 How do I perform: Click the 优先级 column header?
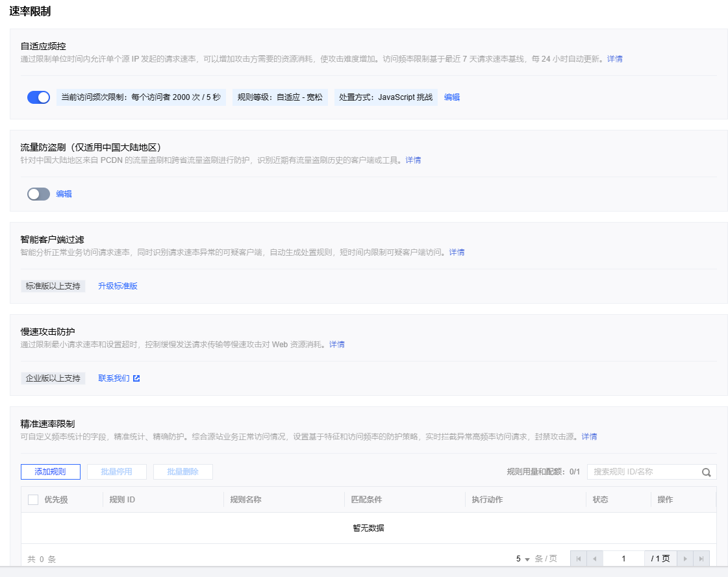(x=56, y=500)
